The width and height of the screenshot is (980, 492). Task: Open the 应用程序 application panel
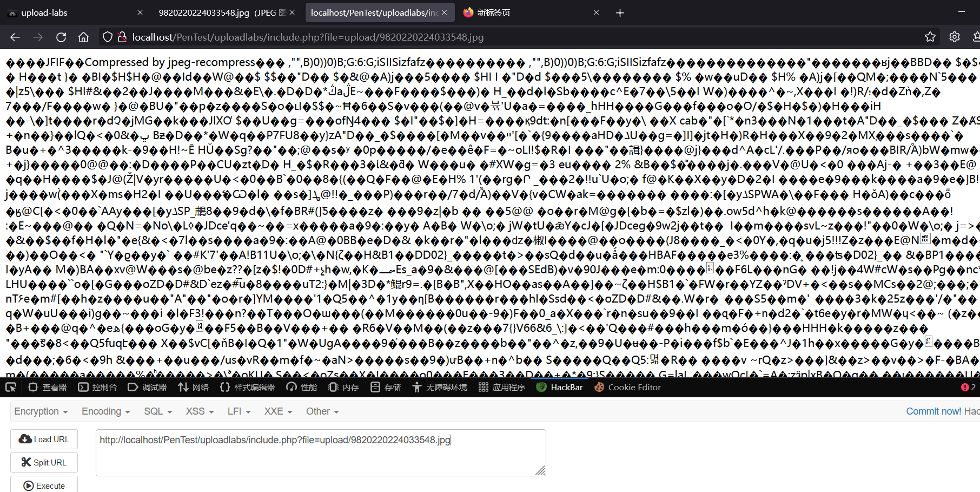point(502,387)
